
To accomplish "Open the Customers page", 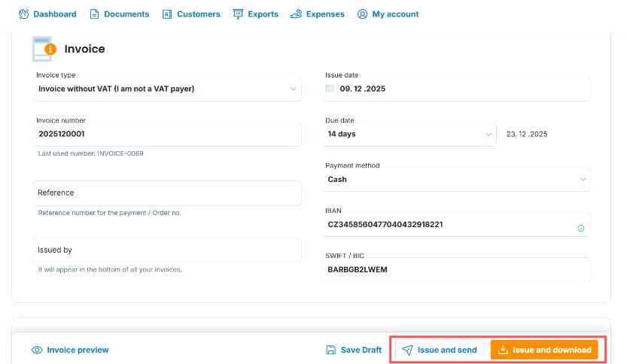I will [x=191, y=14].
